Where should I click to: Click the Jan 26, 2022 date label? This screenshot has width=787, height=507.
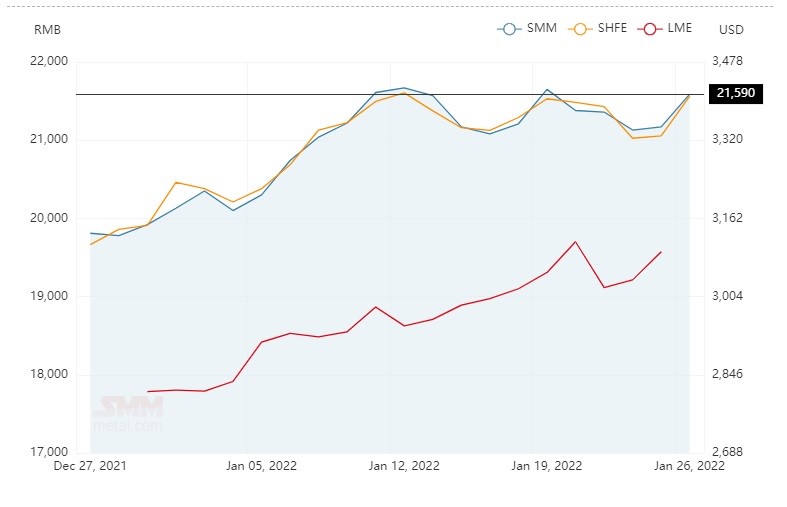click(689, 466)
